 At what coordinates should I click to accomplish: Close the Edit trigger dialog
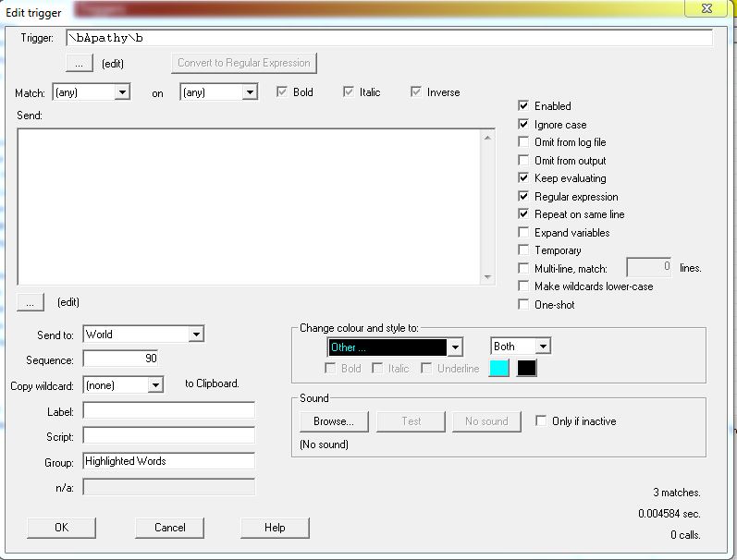706,8
